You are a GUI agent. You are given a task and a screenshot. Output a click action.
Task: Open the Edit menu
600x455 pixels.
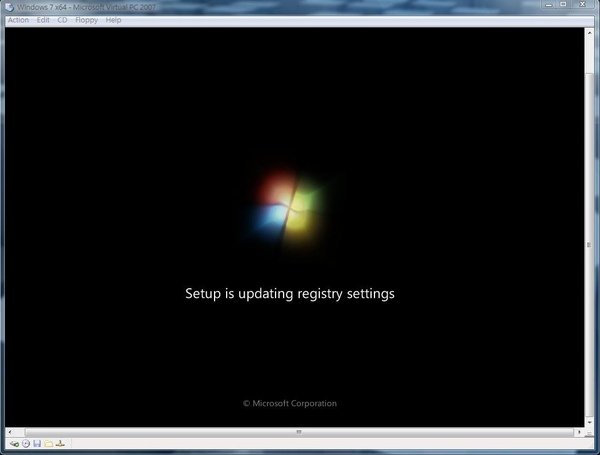43,20
